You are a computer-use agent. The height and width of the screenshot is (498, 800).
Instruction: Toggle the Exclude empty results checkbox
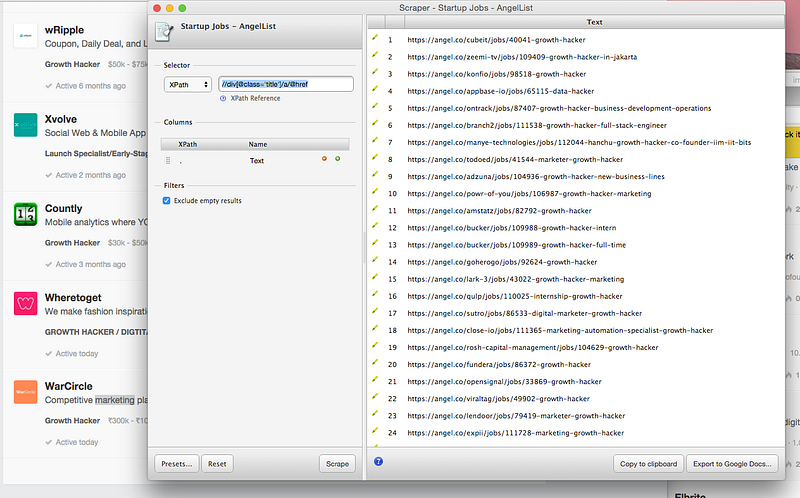tap(166, 201)
